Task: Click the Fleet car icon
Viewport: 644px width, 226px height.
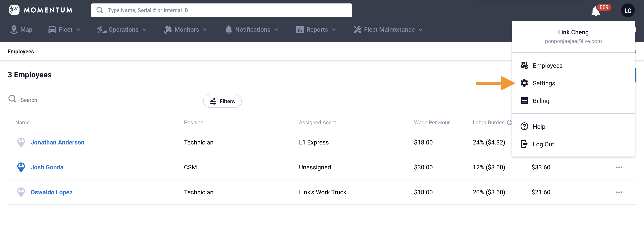Action: coord(52,30)
